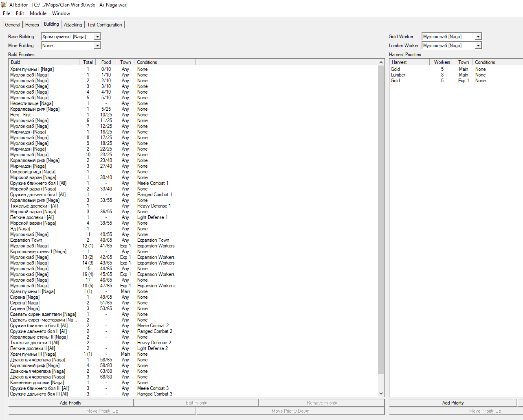Image resolution: width=523 pixels, height=420 pixels.
Task: Expand the Mine Building dropdown
Action: tap(97, 46)
